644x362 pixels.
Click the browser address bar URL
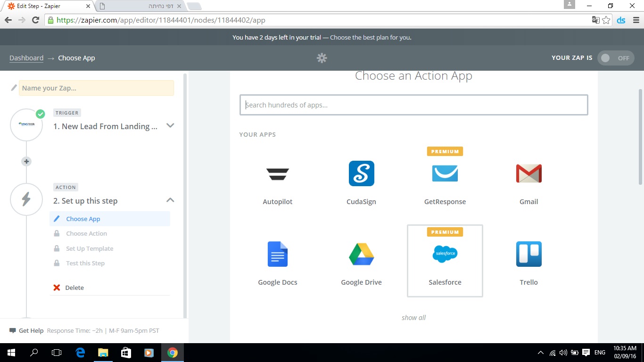161,20
